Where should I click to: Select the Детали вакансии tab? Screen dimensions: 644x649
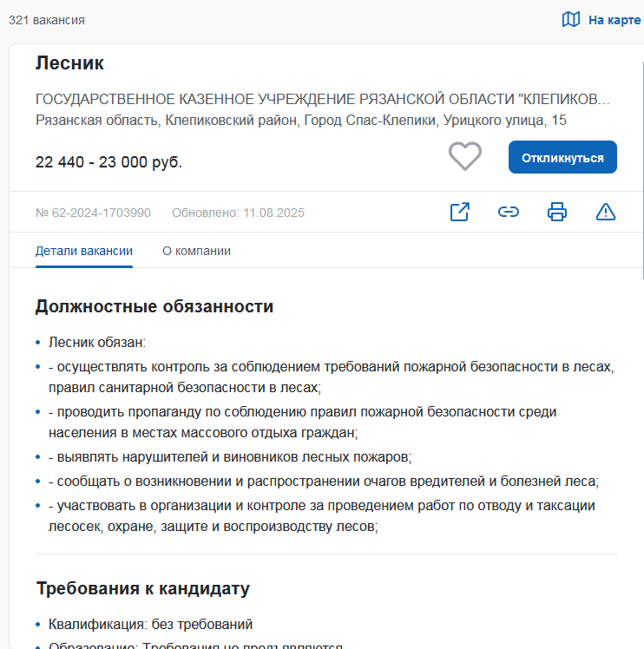84,252
